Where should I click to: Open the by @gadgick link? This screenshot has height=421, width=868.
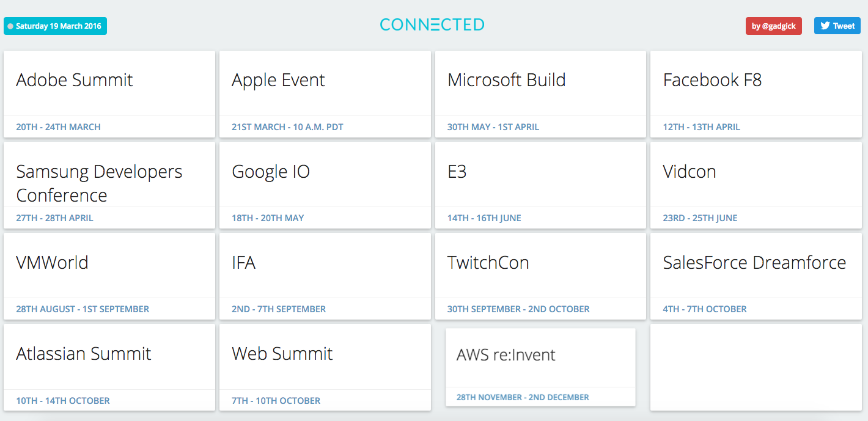point(773,26)
